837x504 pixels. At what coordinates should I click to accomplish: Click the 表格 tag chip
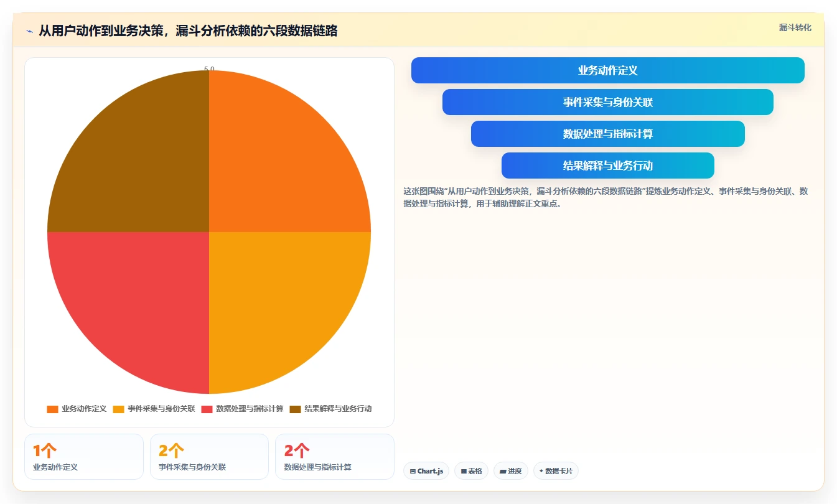(x=472, y=471)
